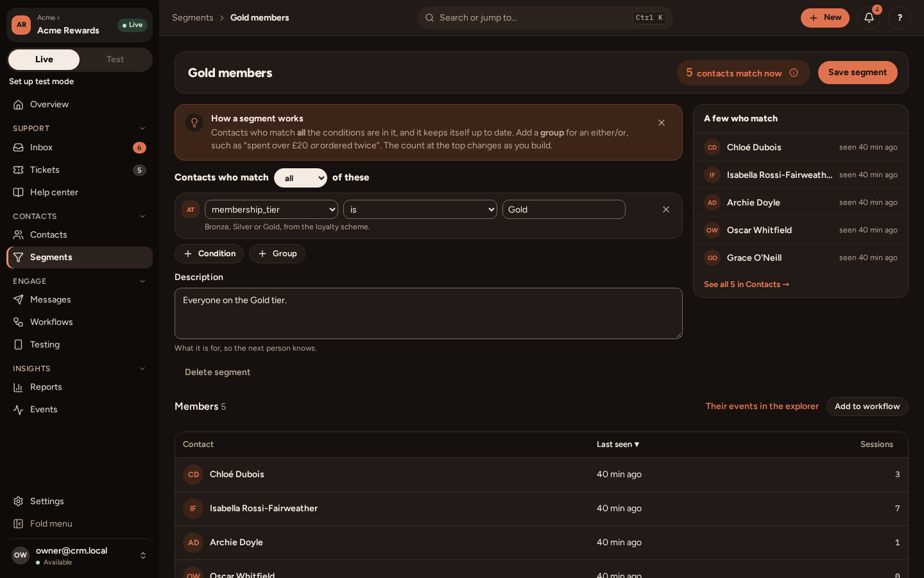The image size is (924, 578).
Task: Click the New button
Action: click(x=825, y=18)
